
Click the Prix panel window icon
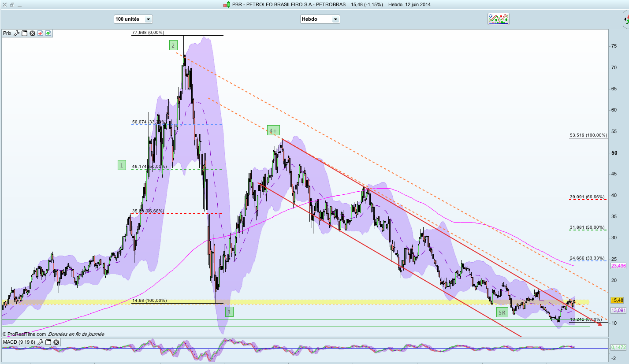tap(25, 33)
